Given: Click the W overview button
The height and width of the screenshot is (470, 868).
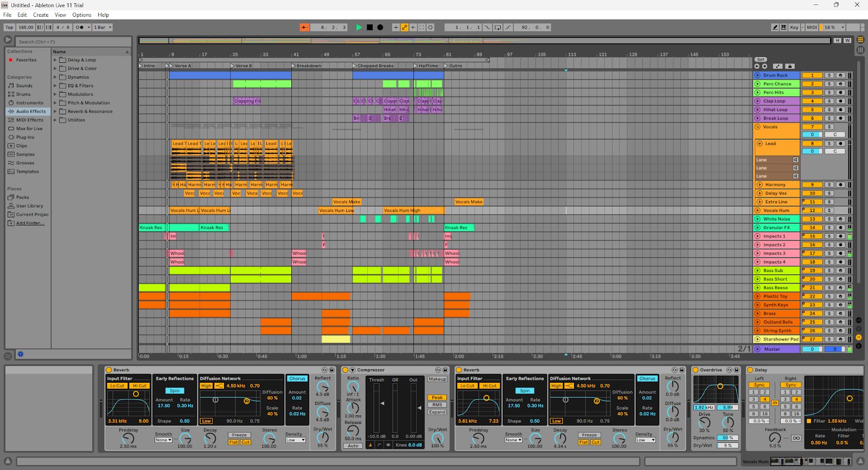Looking at the screenshot, I should pos(847,41).
